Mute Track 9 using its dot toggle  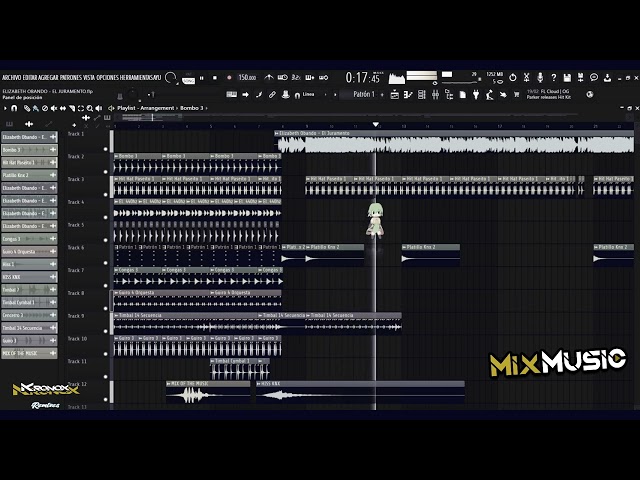(x=106, y=331)
